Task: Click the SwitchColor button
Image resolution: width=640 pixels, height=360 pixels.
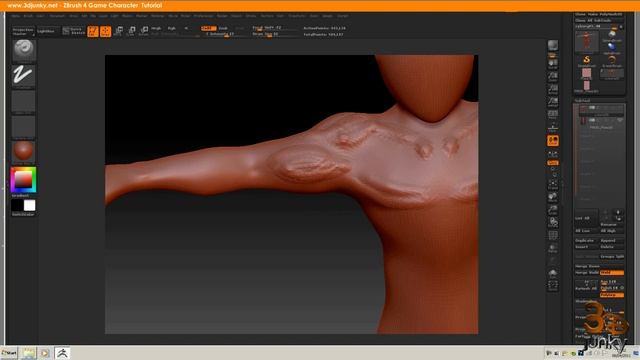Action: coord(23,214)
